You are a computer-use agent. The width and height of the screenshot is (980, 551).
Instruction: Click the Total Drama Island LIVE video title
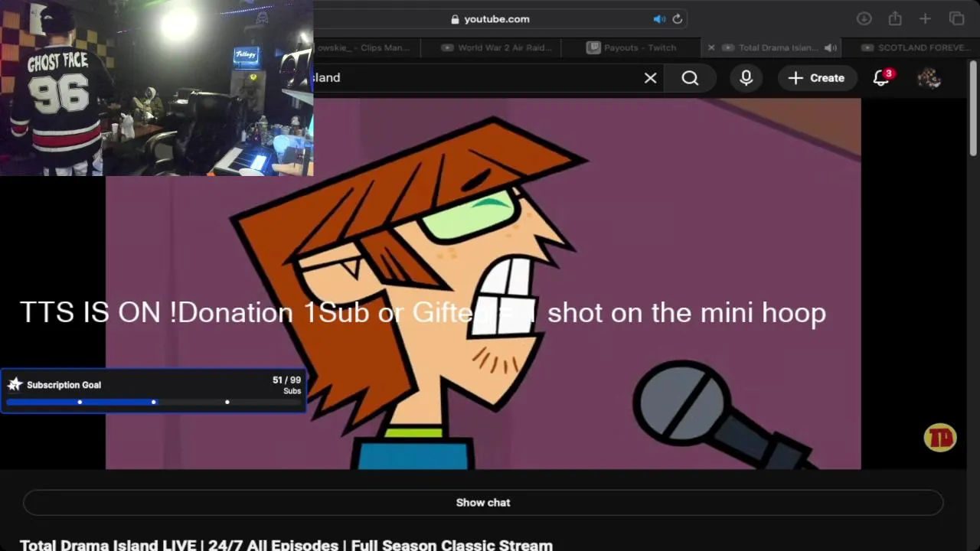pos(286,545)
